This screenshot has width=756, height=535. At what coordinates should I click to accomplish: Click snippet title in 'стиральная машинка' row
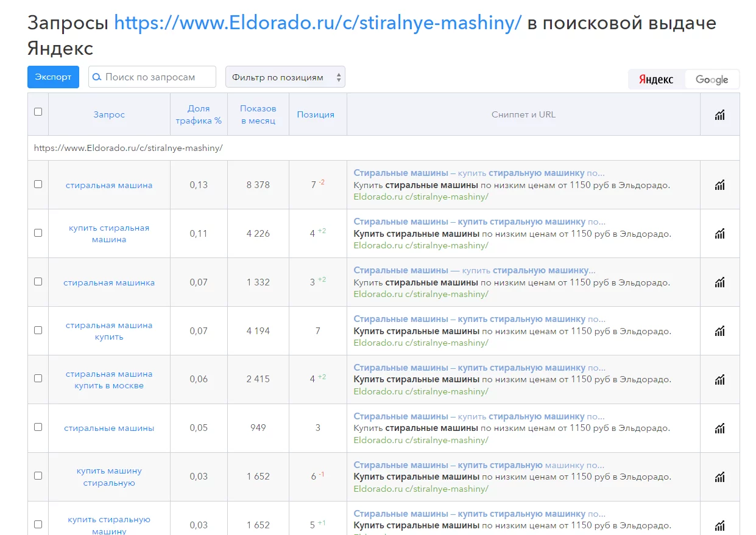coord(475,270)
